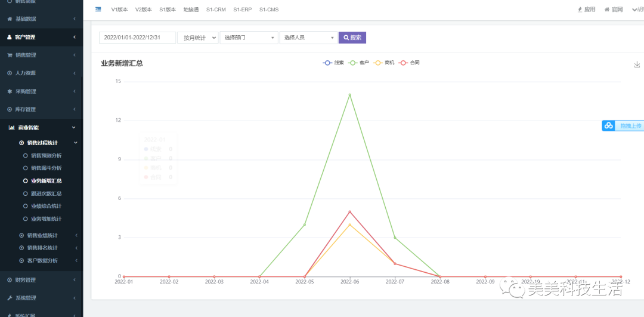The height and width of the screenshot is (317, 644).
Task: Click the blue cloud upload icon
Action: click(x=608, y=125)
